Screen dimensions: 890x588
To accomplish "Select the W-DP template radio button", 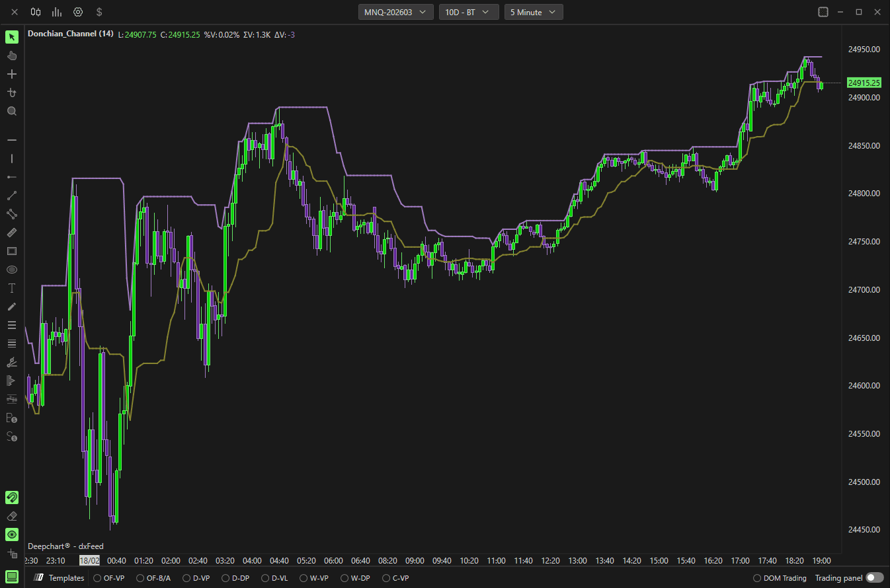I will (356, 578).
